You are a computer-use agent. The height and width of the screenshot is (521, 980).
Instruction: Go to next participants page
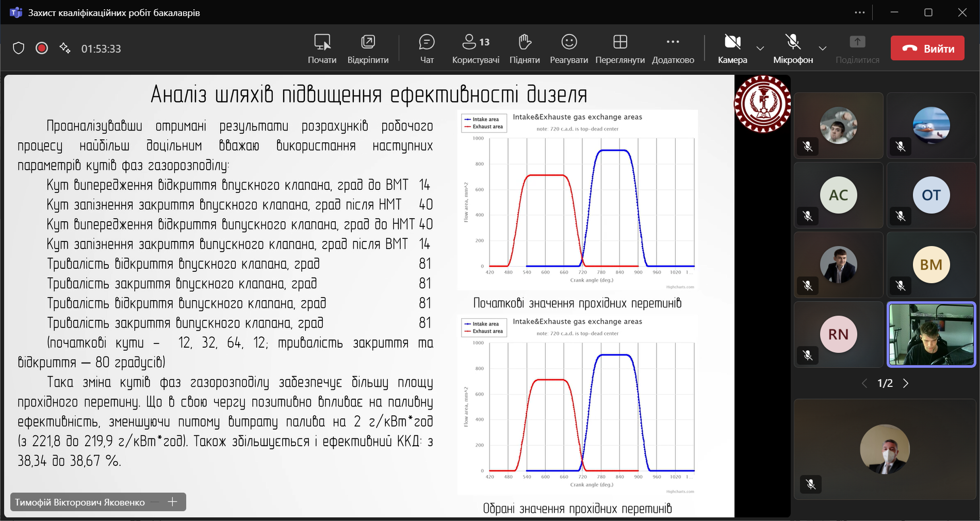[x=906, y=383]
